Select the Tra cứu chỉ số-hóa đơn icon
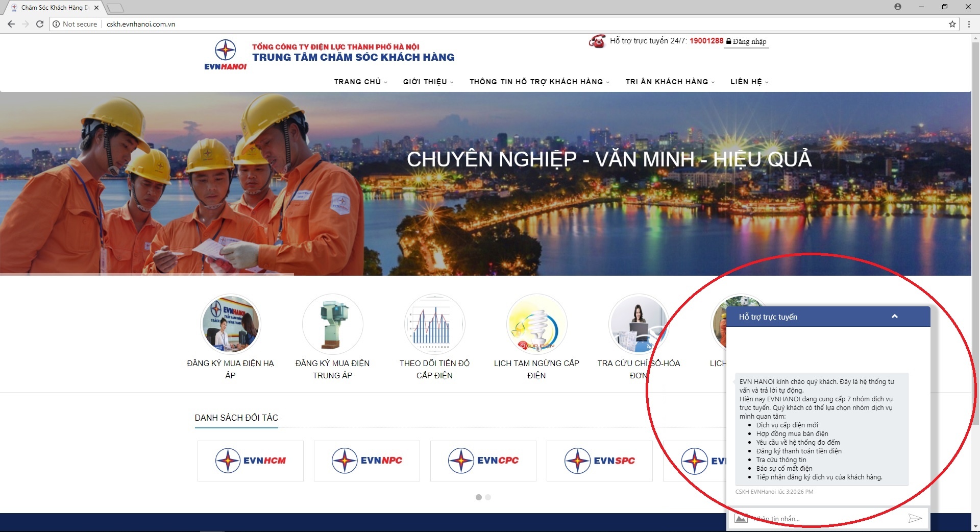This screenshot has height=532, width=980. coord(639,324)
